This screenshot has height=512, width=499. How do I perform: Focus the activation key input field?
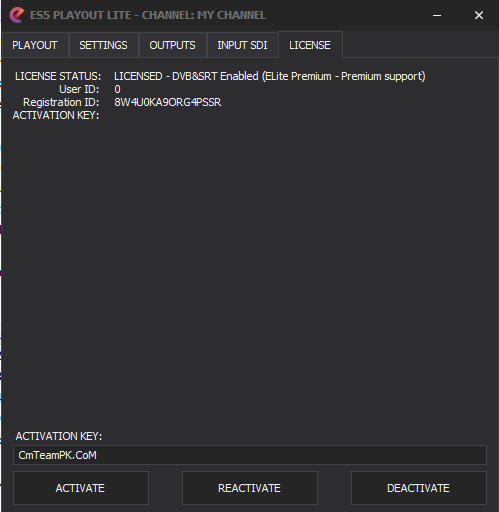(x=250, y=455)
